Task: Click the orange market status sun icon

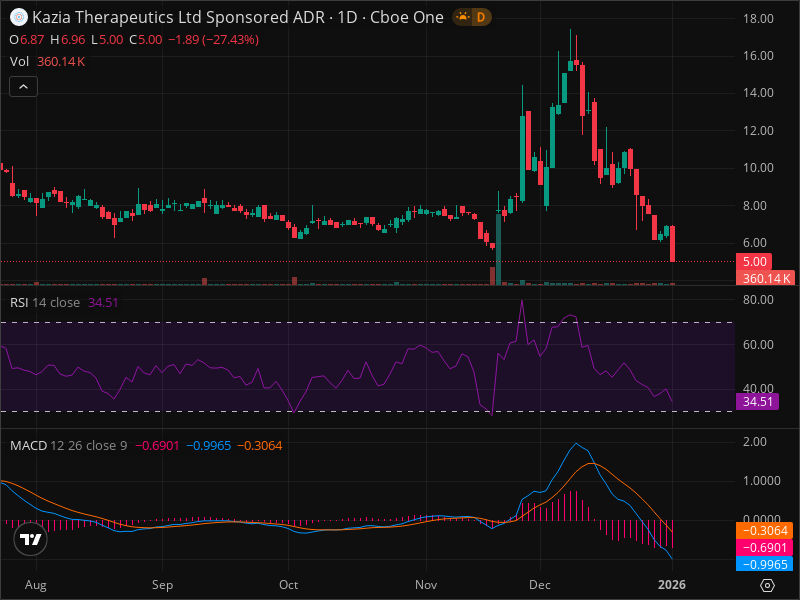Action: click(x=463, y=17)
